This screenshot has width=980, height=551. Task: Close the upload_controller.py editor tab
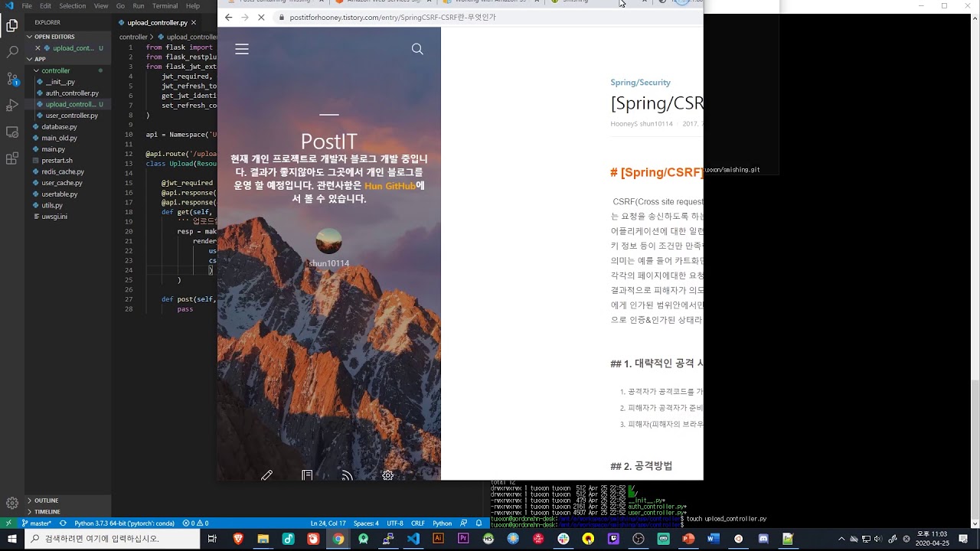[x=193, y=23]
